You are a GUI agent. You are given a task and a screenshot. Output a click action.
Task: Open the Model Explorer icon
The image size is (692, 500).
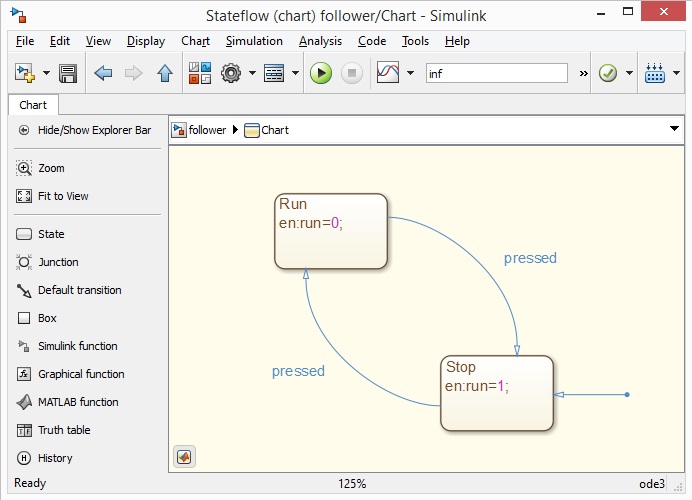[274, 73]
